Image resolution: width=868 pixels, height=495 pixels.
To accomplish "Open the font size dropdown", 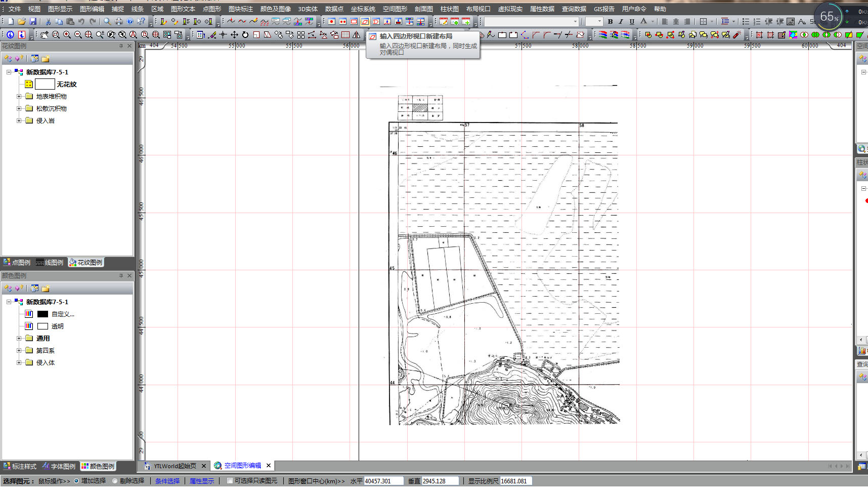I will [599, 22].
